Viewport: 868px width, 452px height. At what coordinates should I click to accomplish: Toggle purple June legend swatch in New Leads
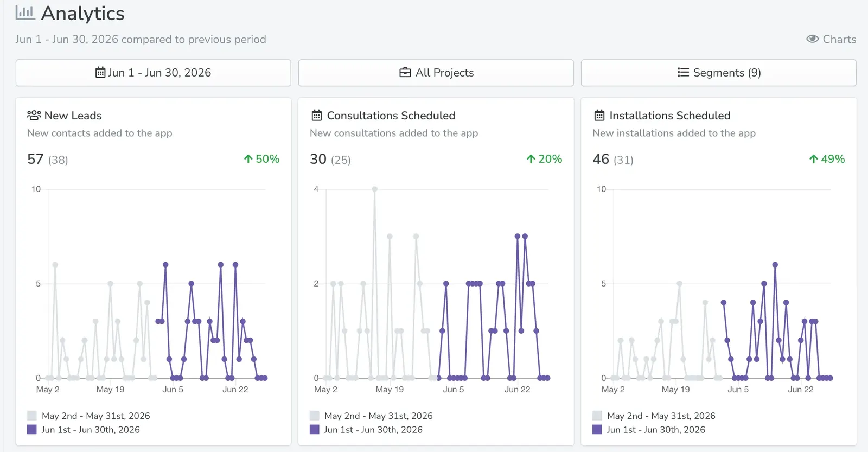click(x=32, y=429)
